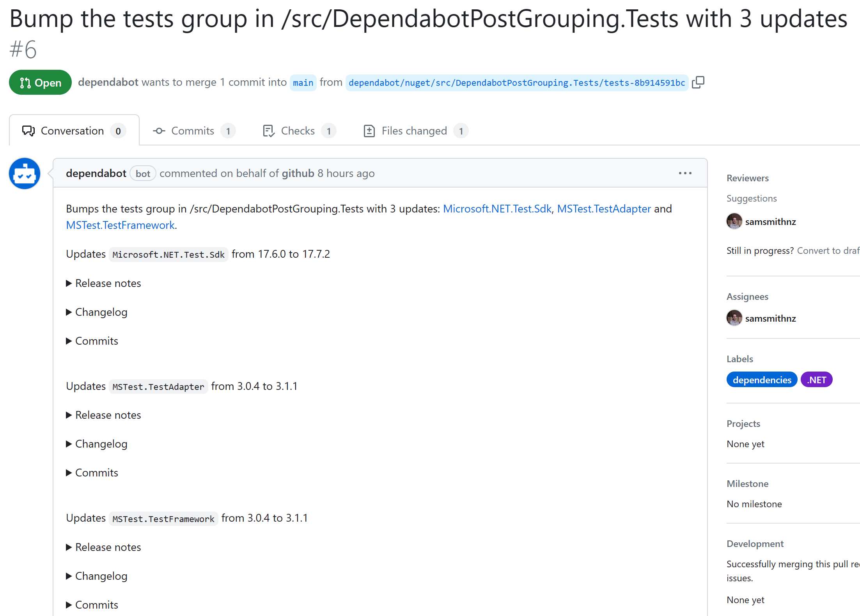Image resolution: width=860 pixels, height=616 pixels.
Task: Expand Release notes for MSTest.TestAdapter
Action: coord(103,415)
